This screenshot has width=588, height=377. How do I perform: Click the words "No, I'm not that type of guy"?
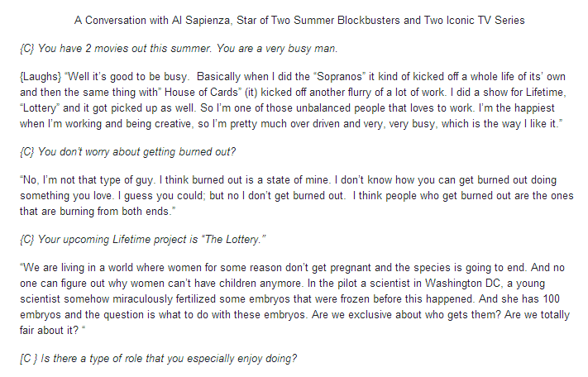point(88,180)
